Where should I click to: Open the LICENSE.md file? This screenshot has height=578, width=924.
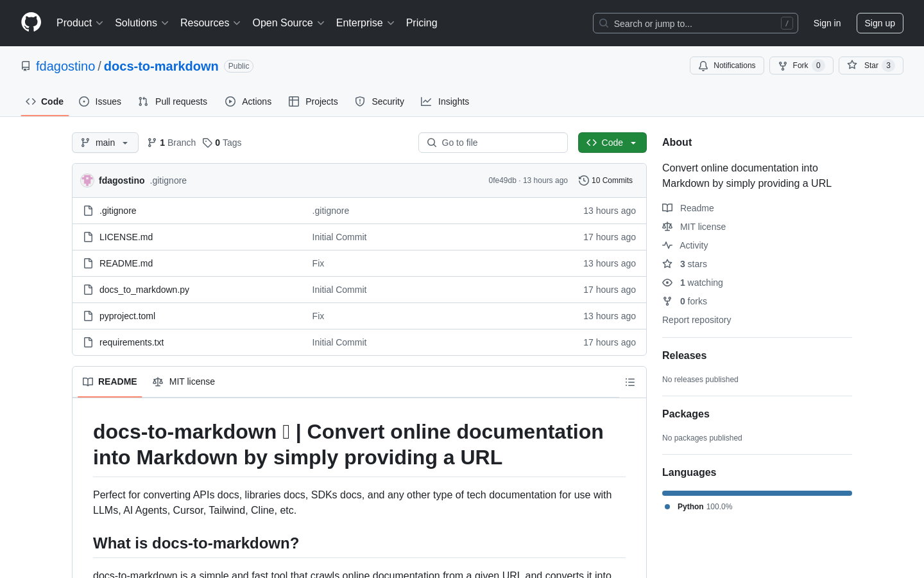point(126,237)
